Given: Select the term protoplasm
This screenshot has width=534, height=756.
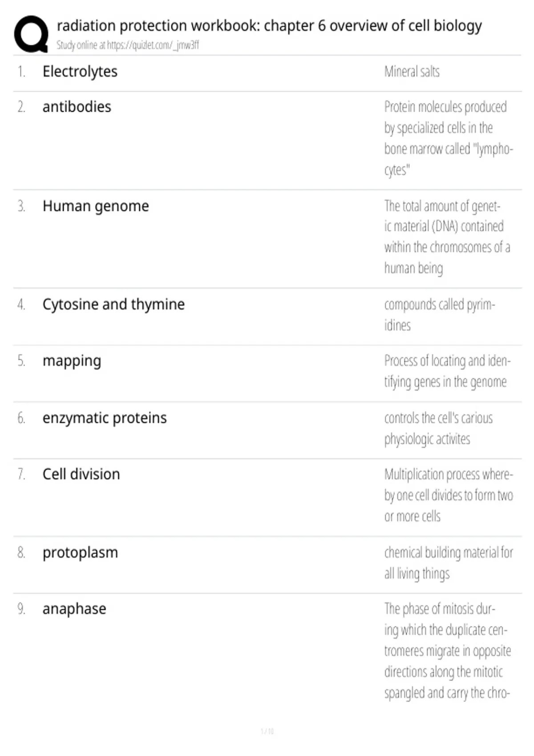Looking at the screenshot, I should 80,553.
